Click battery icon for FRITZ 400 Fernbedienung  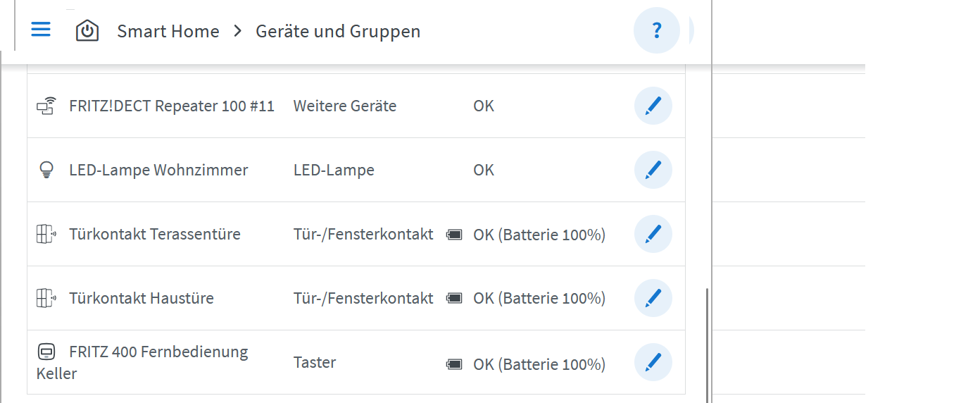click(455, 364)
